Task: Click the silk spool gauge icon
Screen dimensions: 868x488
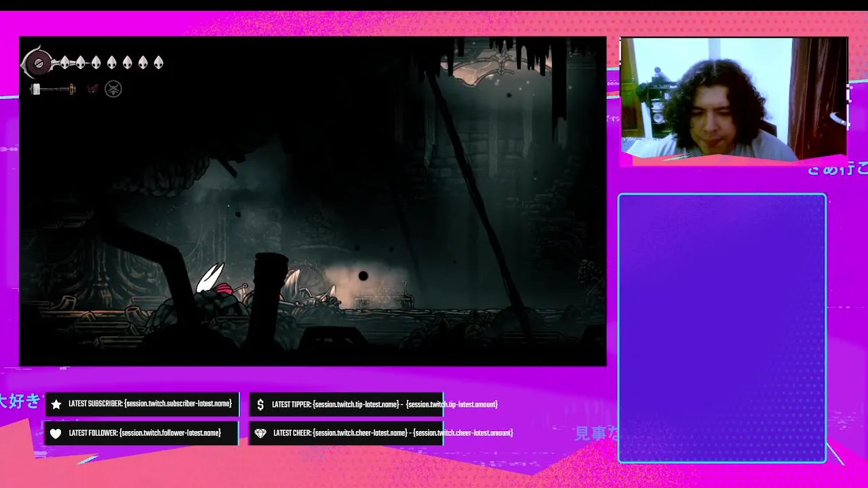Action: click(x=38, y=63)
